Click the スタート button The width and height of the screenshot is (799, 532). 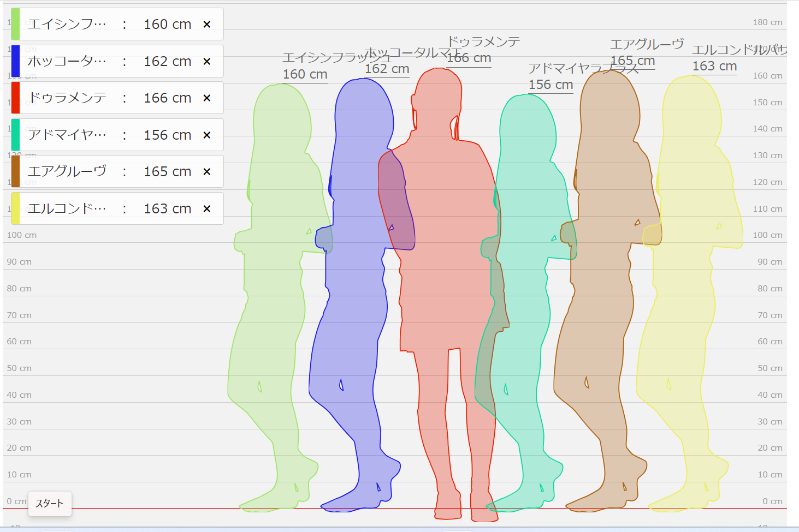click(50, 504)
